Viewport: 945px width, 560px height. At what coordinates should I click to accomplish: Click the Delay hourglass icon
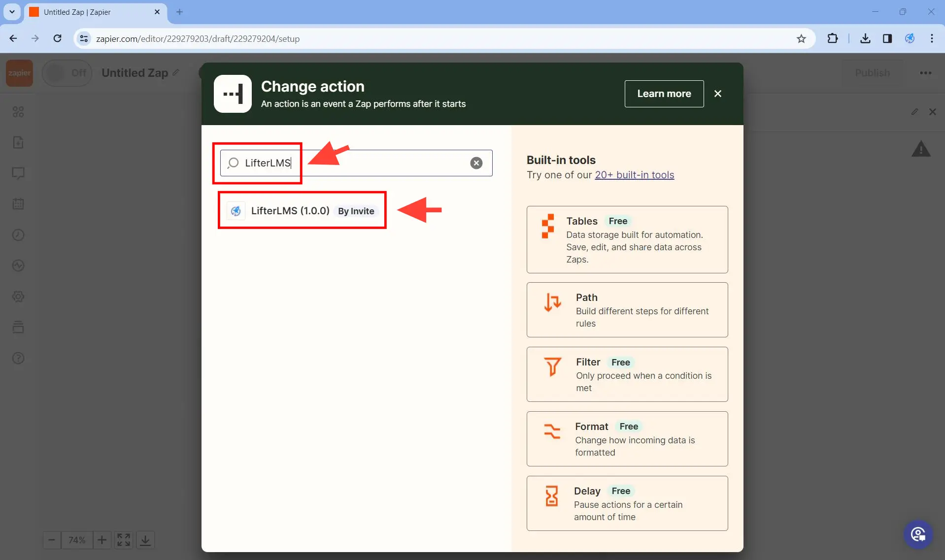point(551,496)
